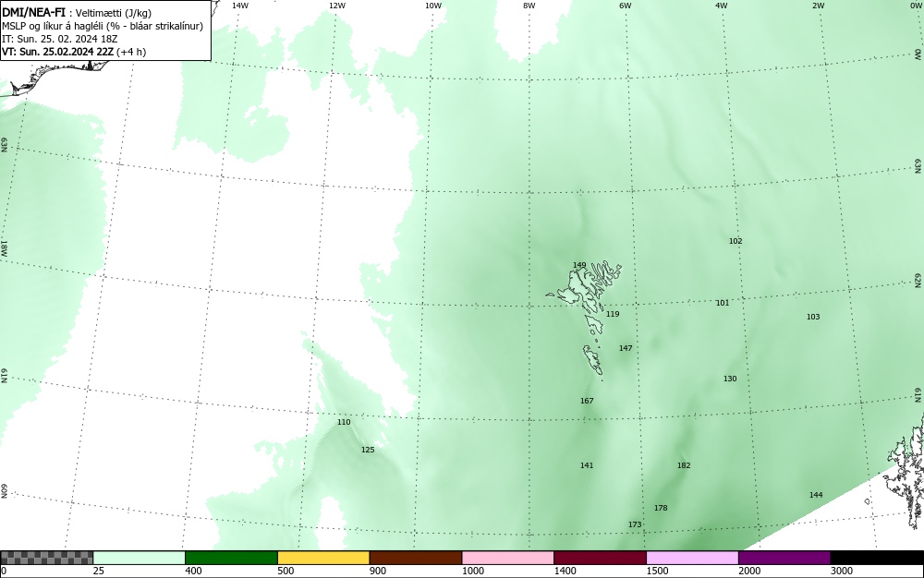The height and width of the screenshot is (578, 924).
Task: Click the value 130 on the map
Action: coord(730,379)
